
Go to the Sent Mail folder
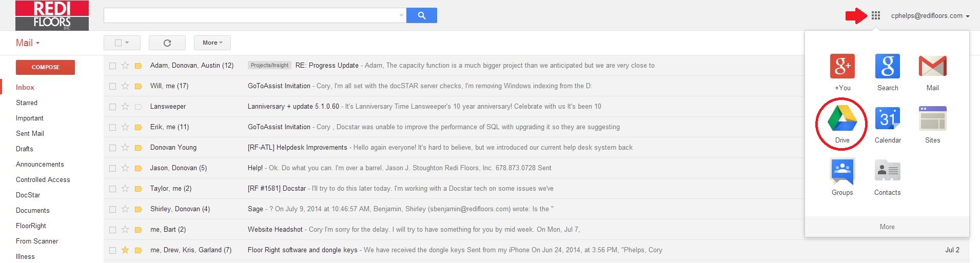[30, 133]
